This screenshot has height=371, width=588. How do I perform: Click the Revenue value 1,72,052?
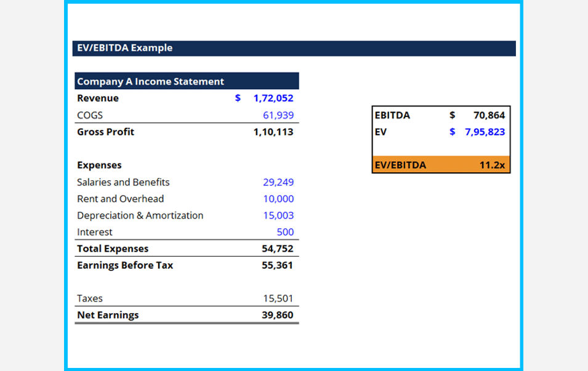click(273, 98)
